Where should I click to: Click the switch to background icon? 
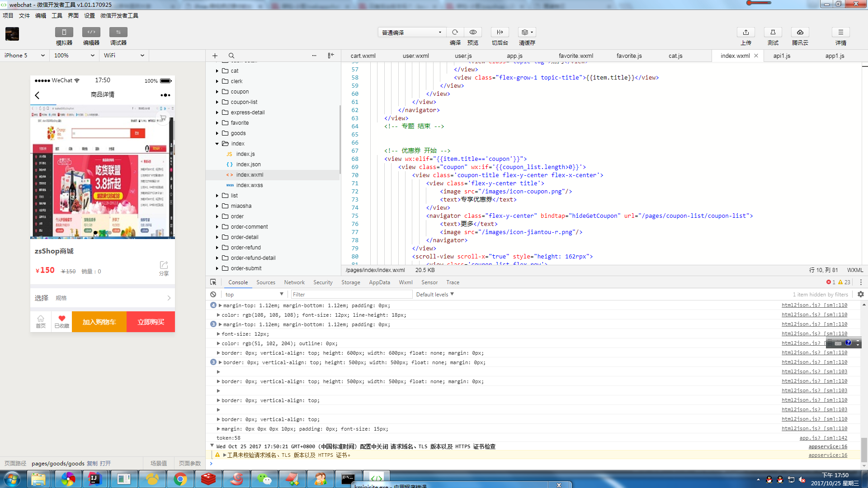tap(500, 32)
